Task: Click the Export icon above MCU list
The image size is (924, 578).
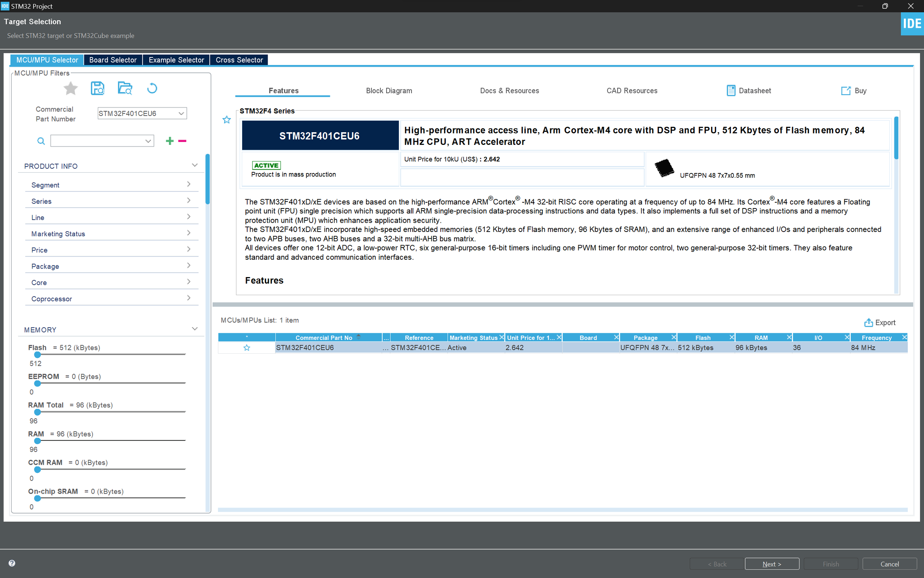Action: tap(869, 323)
